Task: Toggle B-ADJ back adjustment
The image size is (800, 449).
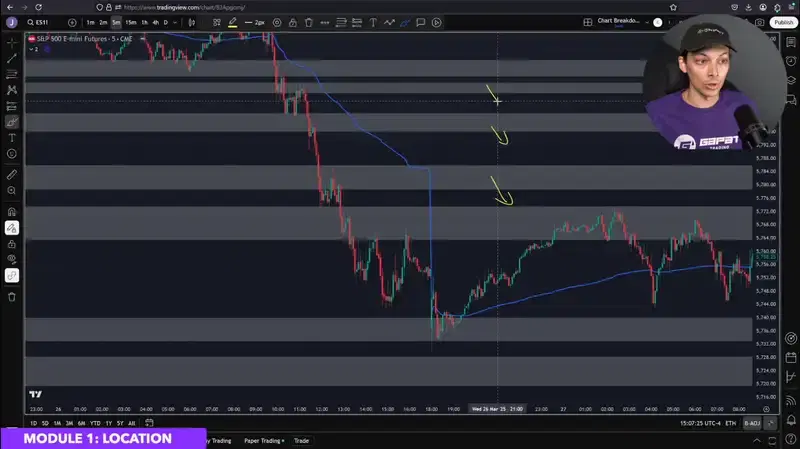Action: coord(752,423)
